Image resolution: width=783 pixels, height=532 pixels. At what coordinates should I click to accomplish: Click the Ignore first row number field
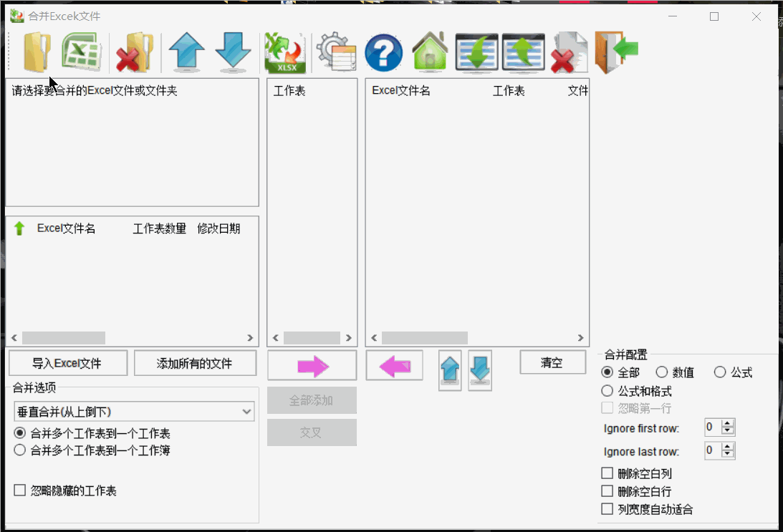(713, 427)
